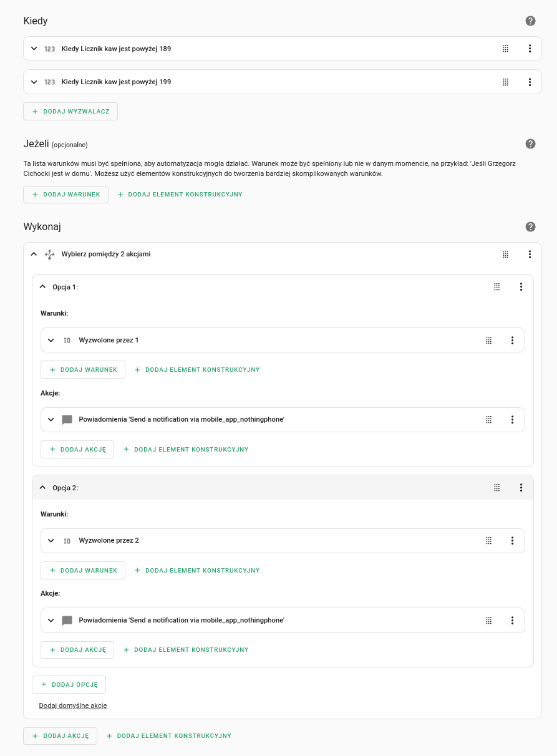Image resolution: width=557 pixels, height=756 pixels.
Task: Click drag handle of 'Wyzwolone przez 2'
Action: [489, 541]
